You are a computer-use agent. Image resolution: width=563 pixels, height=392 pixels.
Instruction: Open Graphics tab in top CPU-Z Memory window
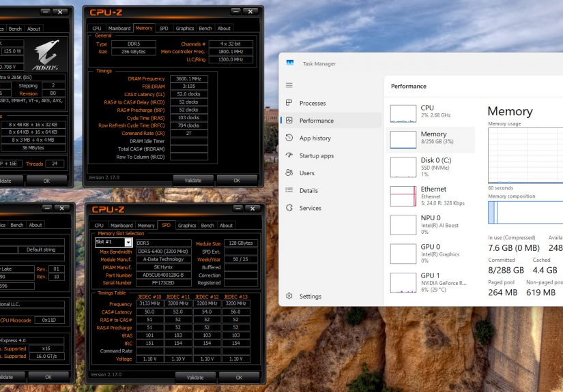(x=184, y=29)
